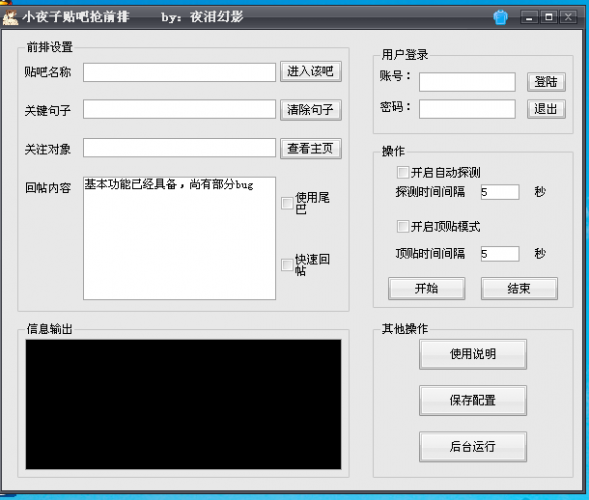Open 查看主页 button
This screenshot has height=500, width=589.
pyautogui.click(x=311, y=148)
